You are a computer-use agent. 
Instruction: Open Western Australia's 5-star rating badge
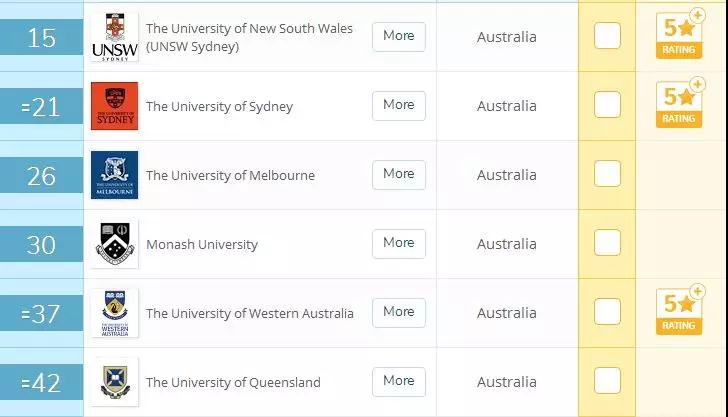[x=679, y=311]
